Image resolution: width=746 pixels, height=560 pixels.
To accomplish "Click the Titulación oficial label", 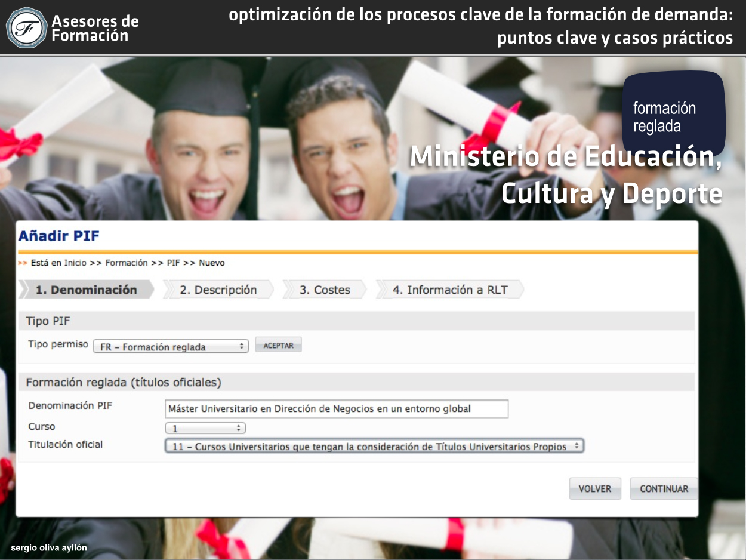I will tap(66, 444).
